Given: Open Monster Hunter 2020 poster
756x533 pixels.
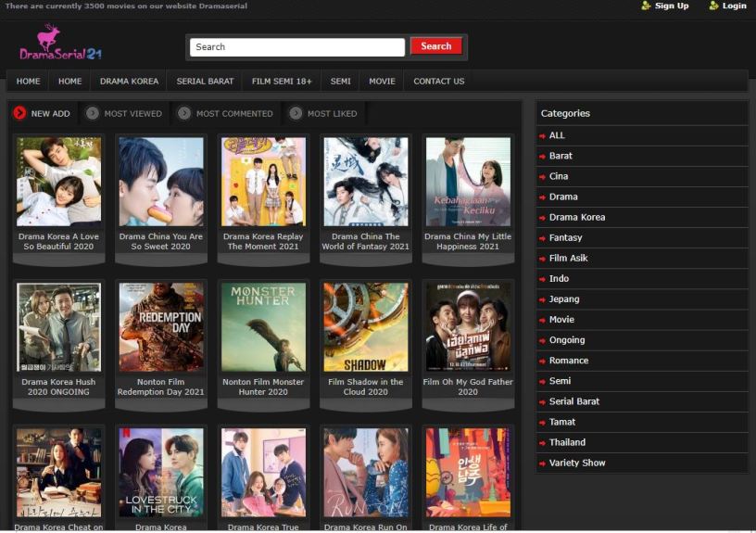Looking at the screenshot, I should coord(263,327).
